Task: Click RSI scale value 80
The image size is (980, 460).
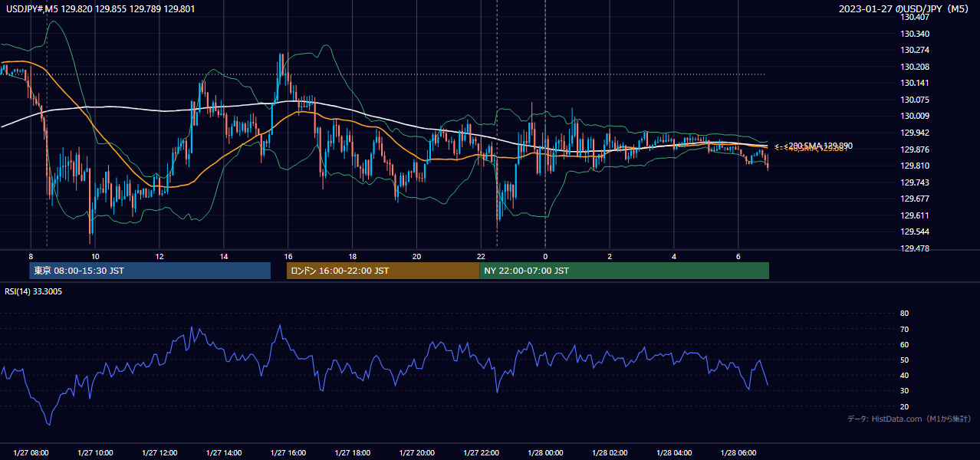Action: (904, 314)
